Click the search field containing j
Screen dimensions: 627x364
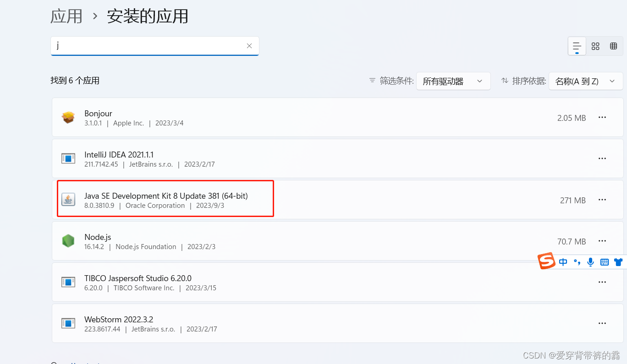[155, 46]
